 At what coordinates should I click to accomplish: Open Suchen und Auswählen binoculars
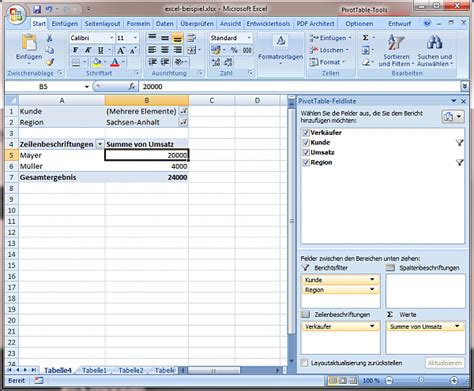click(435, 51)
